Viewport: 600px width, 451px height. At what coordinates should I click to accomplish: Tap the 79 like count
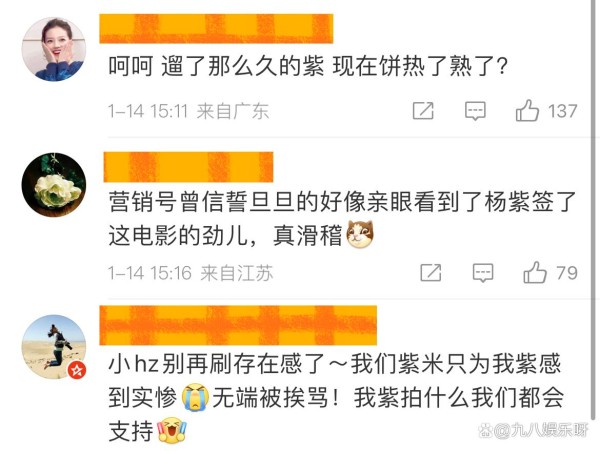[x=567, y=273]
